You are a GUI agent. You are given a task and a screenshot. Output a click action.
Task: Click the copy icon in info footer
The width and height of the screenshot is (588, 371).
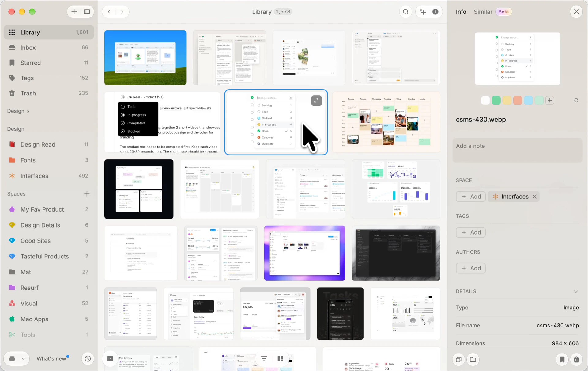coord(458,359)
